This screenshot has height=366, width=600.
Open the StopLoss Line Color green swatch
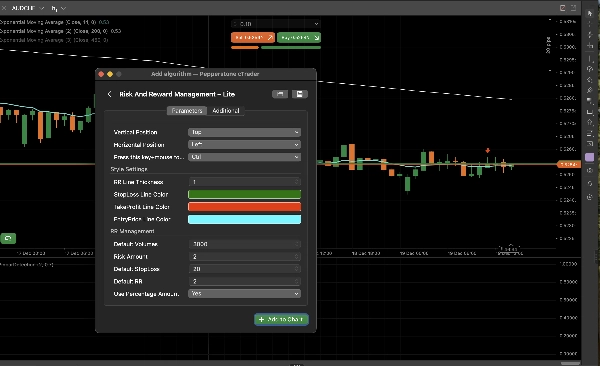244,194
